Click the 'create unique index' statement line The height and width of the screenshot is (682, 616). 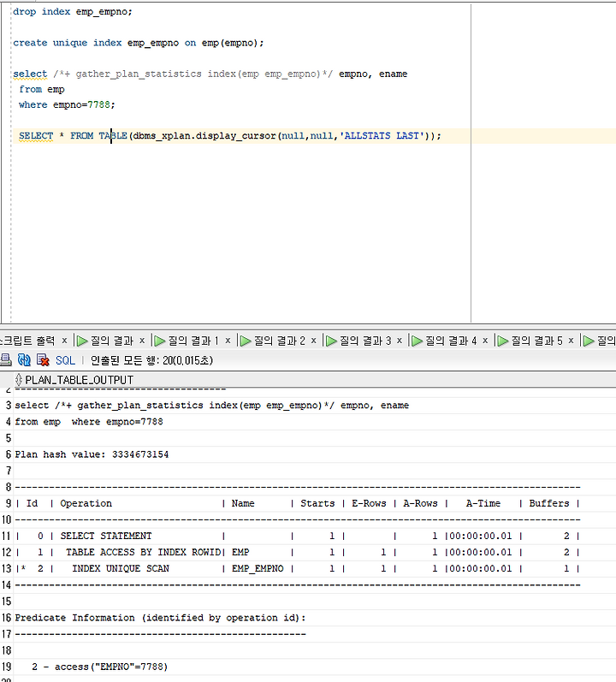139,43
